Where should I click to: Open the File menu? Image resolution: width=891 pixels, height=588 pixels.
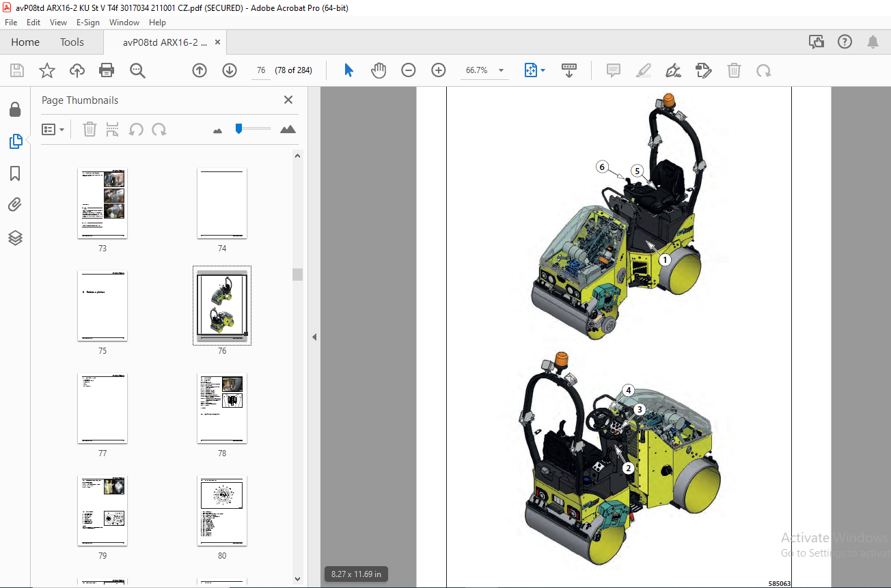click(x=11, y=23)
